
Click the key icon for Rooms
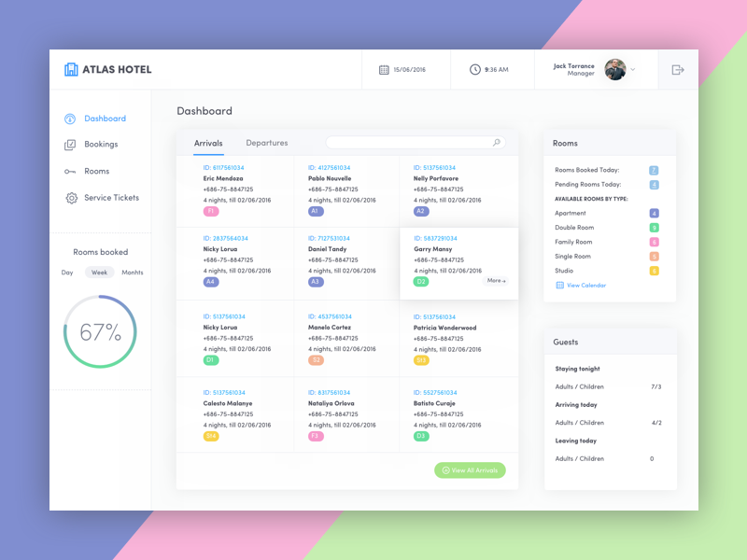[x=70, y=172]
